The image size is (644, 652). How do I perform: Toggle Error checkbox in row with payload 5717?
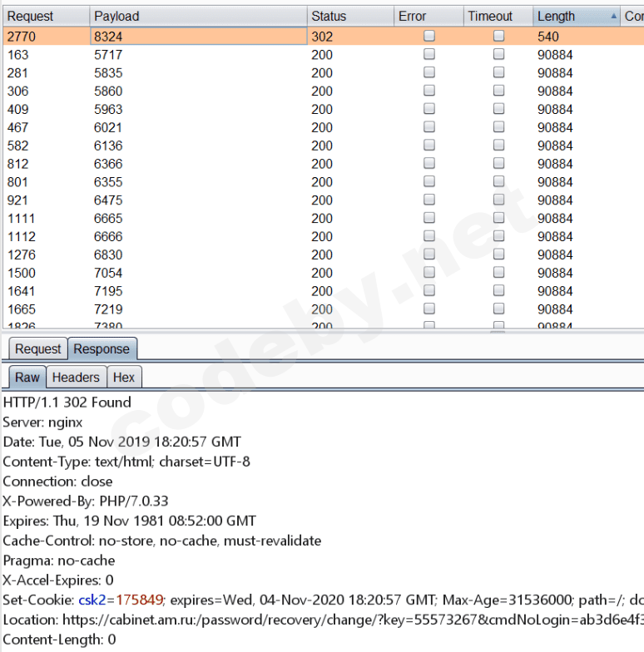click(x=429, y=54)
